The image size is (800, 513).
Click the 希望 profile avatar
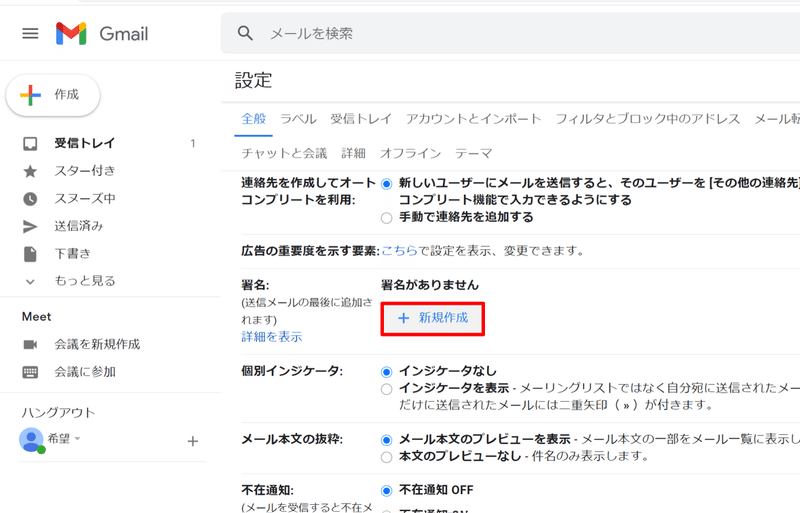pos(32,439)
